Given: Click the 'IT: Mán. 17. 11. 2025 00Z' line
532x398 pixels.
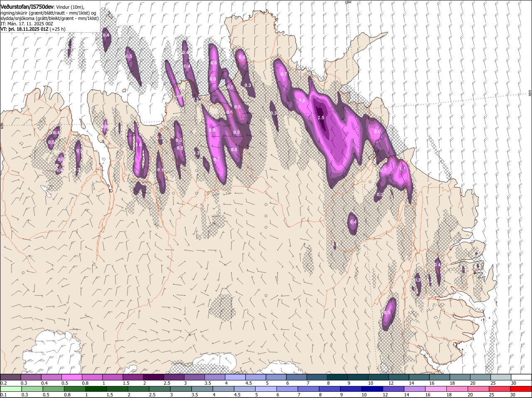Looking at the screenshot, I should coord(26,24).
